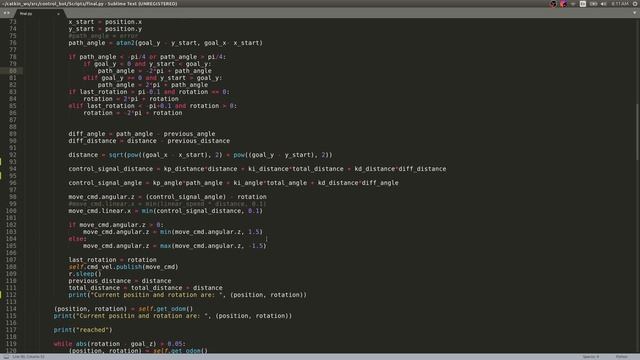
Task: Click max(move_cmd.angular.z, -1.5) on line 105
Action: [213, 246]
